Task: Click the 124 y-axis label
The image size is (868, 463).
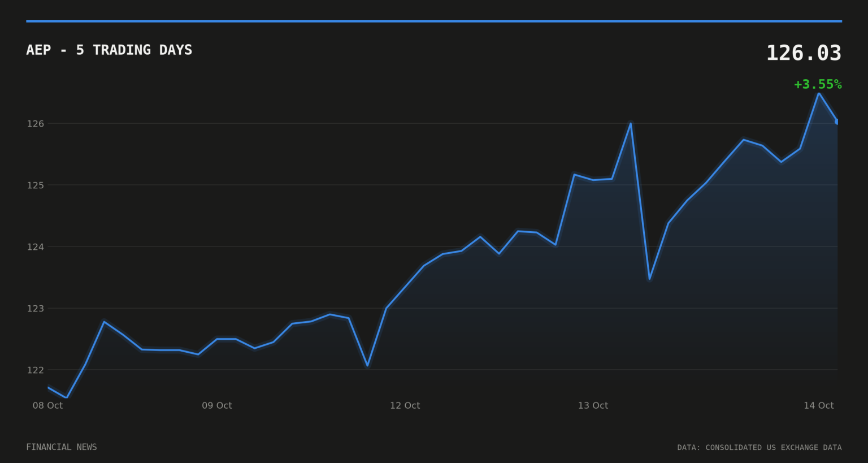Action: [36, 246]
